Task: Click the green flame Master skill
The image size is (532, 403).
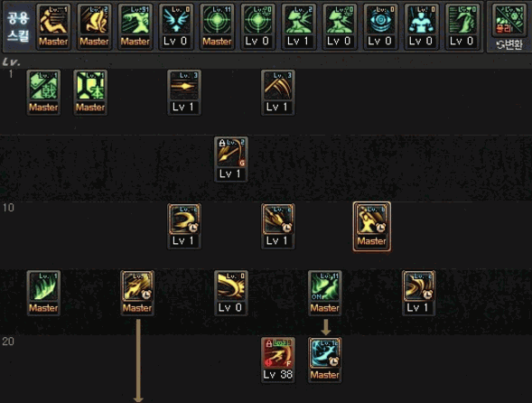Action: (x=43, y=294)
